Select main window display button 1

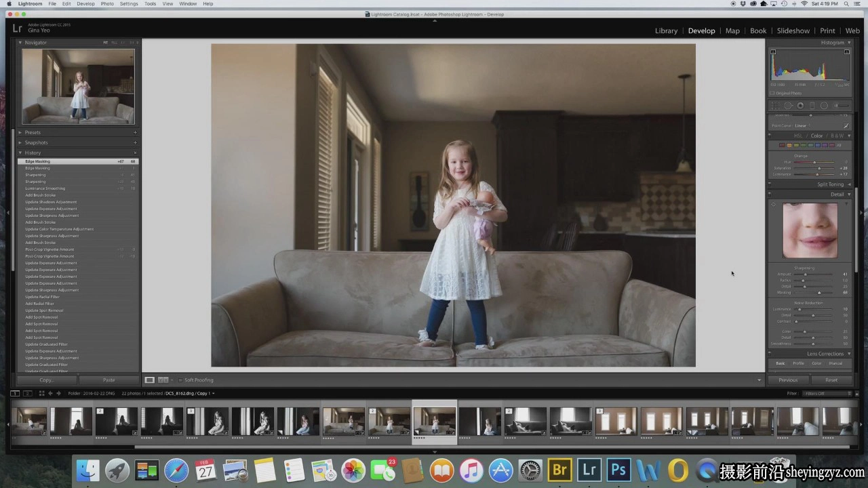(15, 393)
